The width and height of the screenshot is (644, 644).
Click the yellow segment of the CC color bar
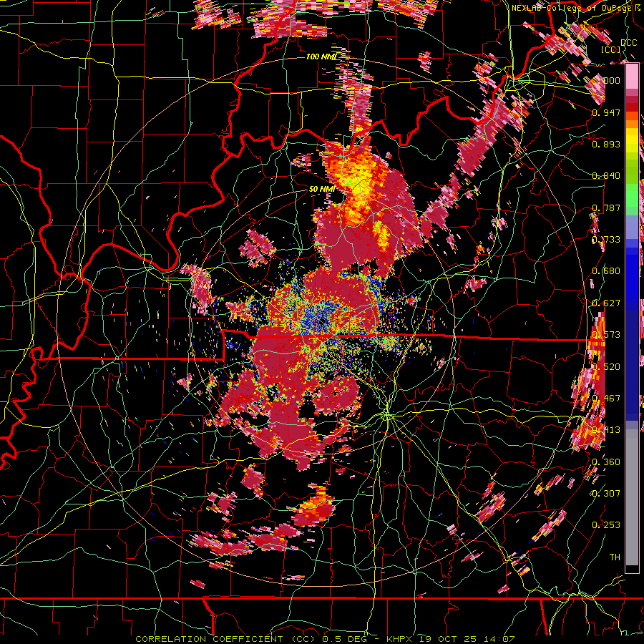click(x=632, y=140)
